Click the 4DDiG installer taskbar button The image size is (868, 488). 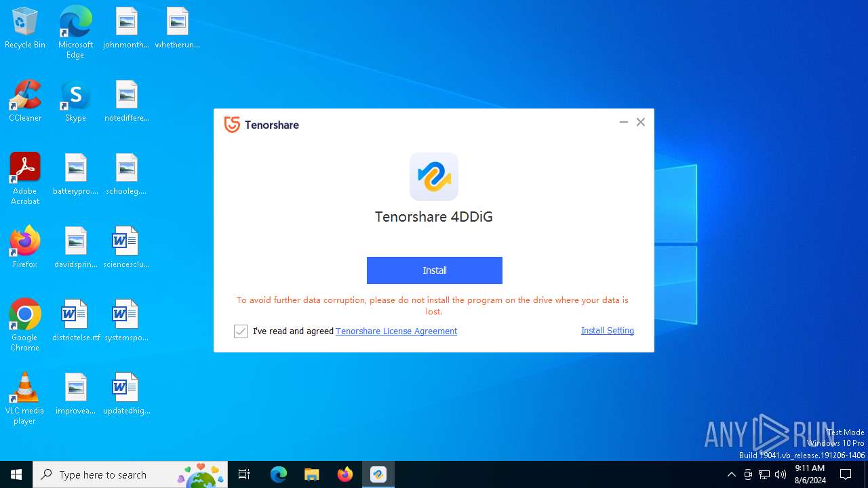click(378, 474)
